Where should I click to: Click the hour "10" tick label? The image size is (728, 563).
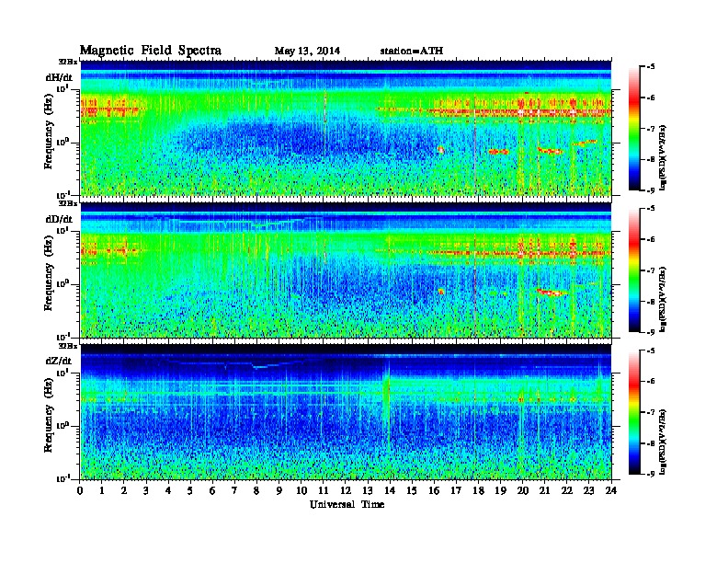301,491
